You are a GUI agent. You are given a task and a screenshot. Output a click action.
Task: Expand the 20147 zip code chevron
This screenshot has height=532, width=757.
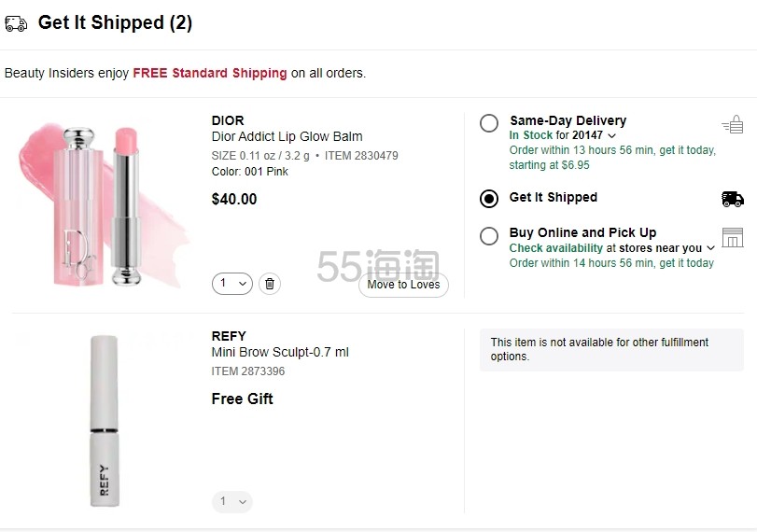(612, 136)
